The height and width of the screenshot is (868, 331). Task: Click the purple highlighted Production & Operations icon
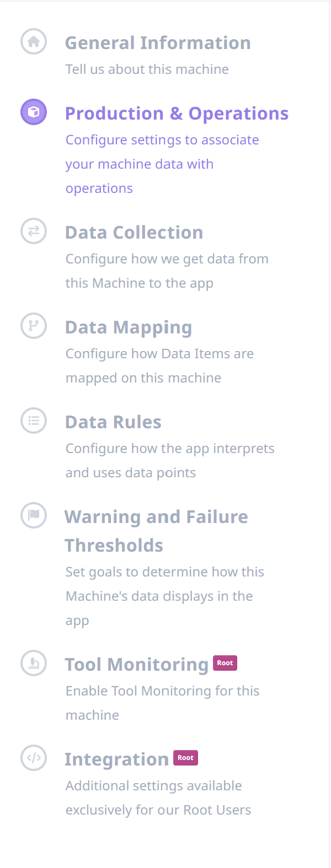pyautogui.click(x=34, y=111)
